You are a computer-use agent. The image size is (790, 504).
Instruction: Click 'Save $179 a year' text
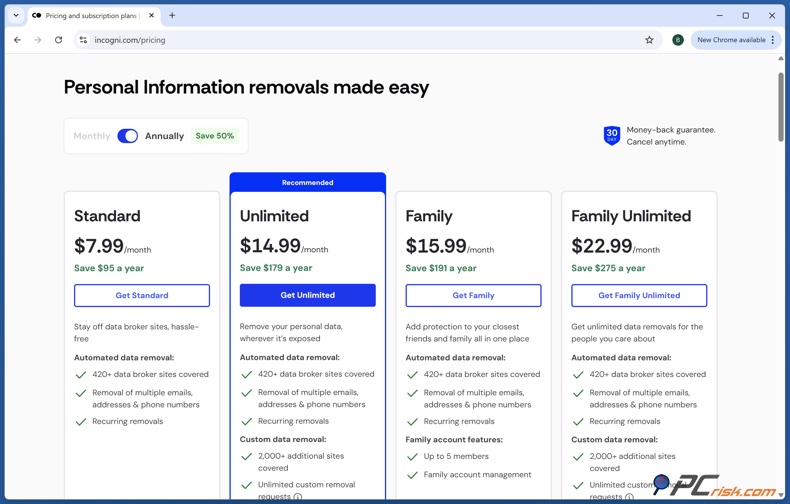coord(276,268)
